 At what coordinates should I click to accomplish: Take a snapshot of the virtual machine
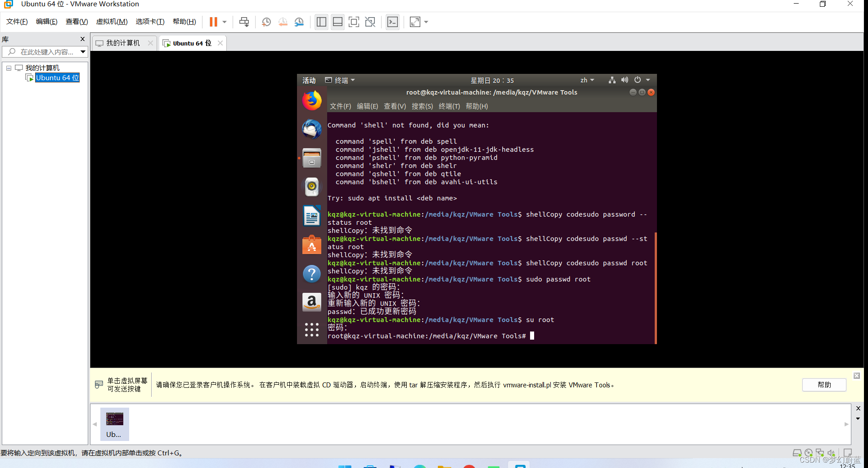click(x=266, y=22)
